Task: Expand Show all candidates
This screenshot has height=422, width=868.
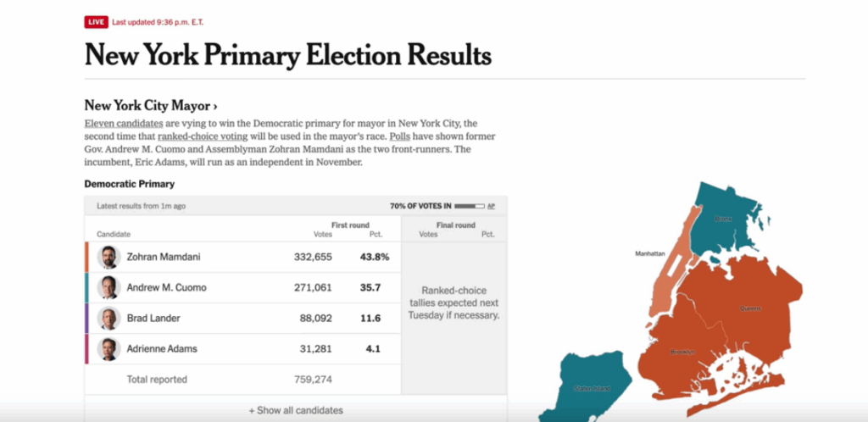Action: [x=296, y=410]
